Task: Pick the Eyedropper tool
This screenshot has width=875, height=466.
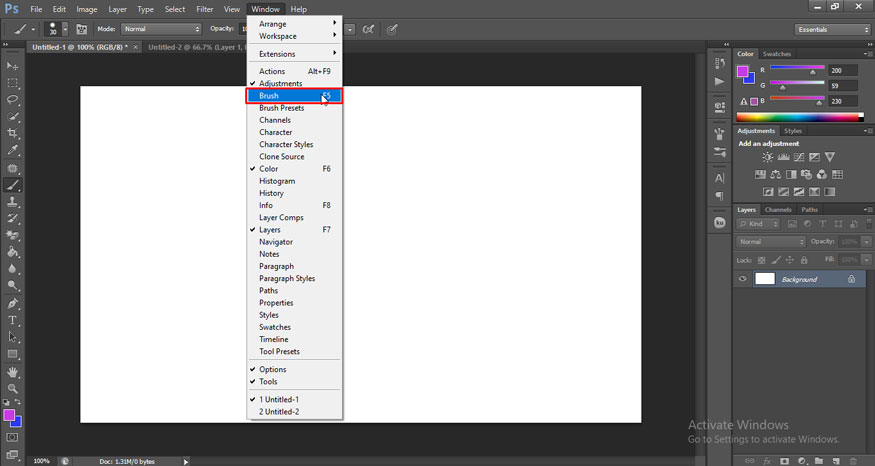Action: [13, 151]
